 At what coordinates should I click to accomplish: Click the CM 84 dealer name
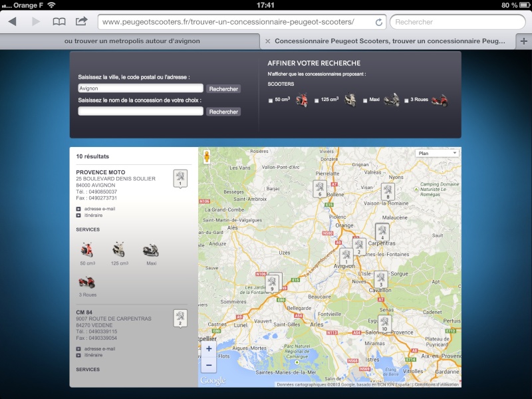[84, 312]
